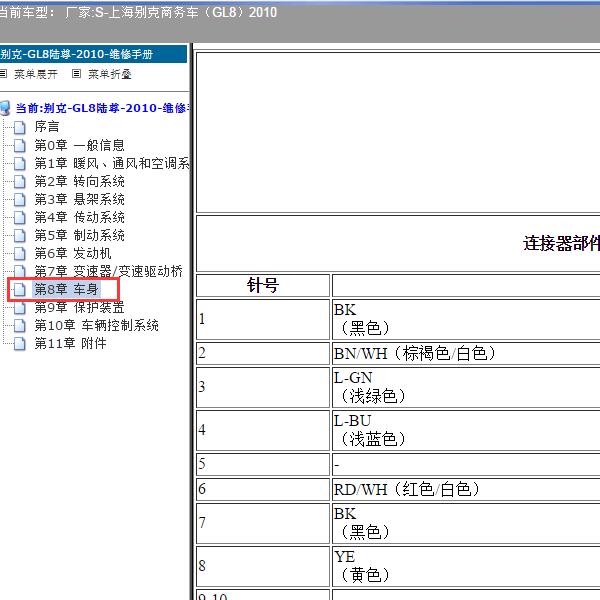
Task: Click page icon beside 第11章 附件
Action: pyautogui.click(x=20, y=344)
